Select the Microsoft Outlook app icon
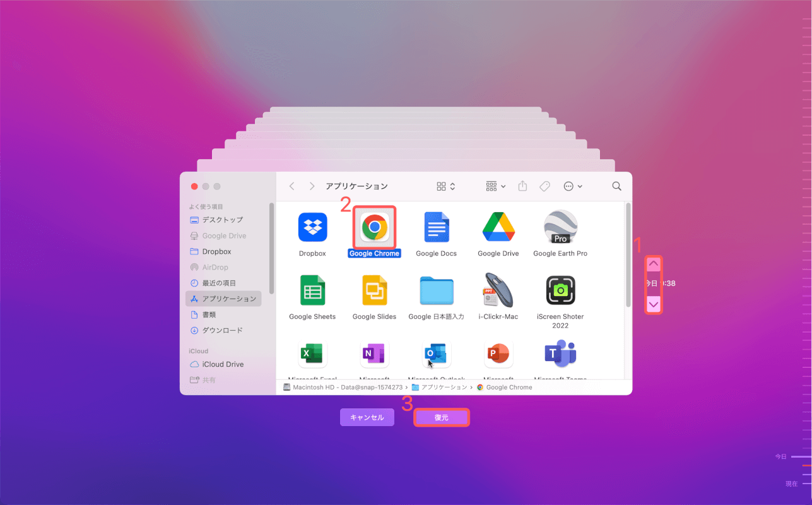The width and height of the screenshot is (812, 505). click(436, 354)
